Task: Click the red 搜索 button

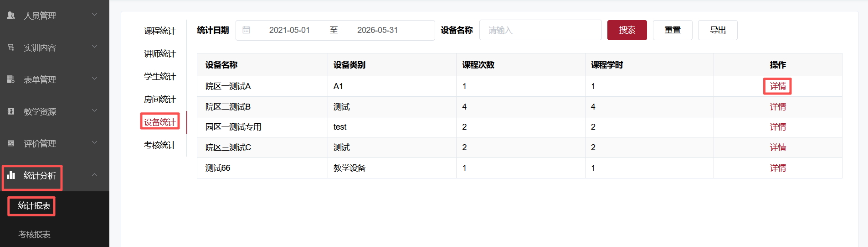Action: 627,30
